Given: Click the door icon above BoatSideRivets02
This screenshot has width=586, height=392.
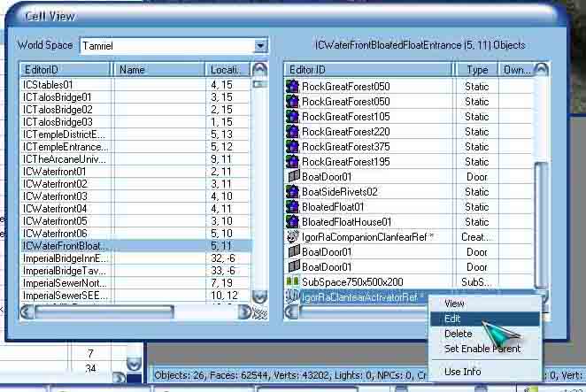Looking at the screenshot, I should click(293, 176).
